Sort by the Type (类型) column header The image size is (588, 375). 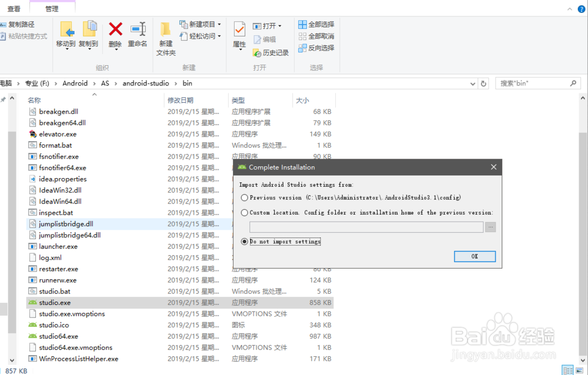click(x=238, y=100)
